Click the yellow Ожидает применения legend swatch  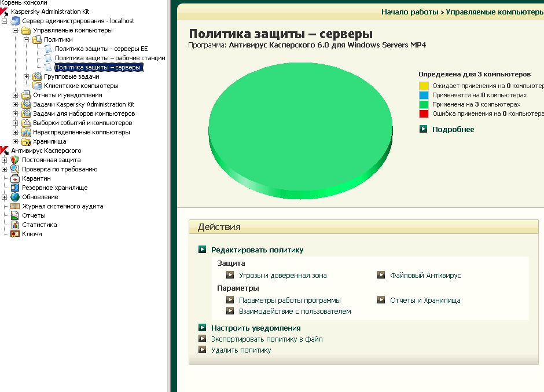(424, 86)
